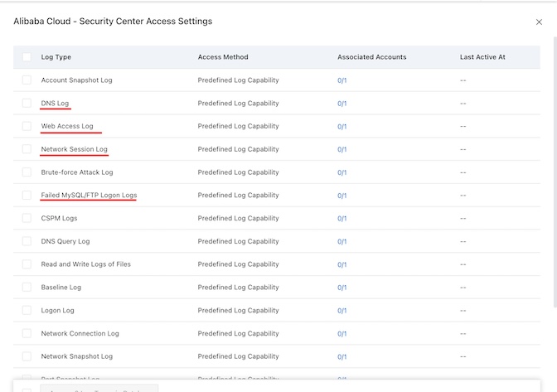This screenshot has width=557, height=392.
Task: Click the Account Snapshot Log name
Action: pyautogui.click(x=76, y=80)
